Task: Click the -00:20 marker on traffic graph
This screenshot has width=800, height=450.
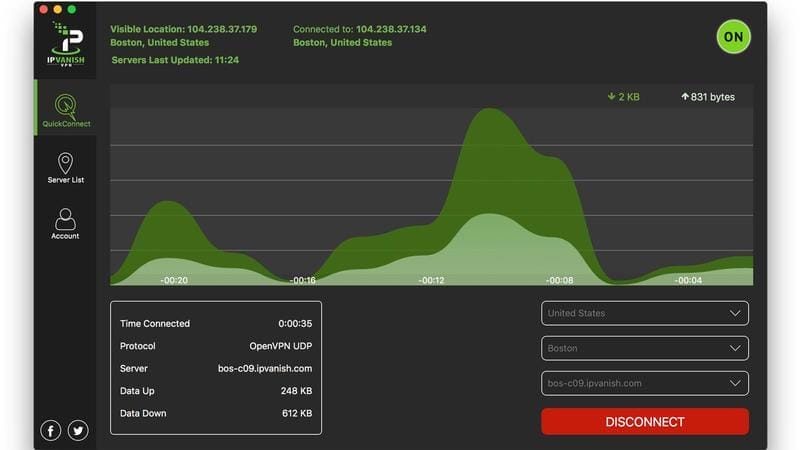Action: 173,281
